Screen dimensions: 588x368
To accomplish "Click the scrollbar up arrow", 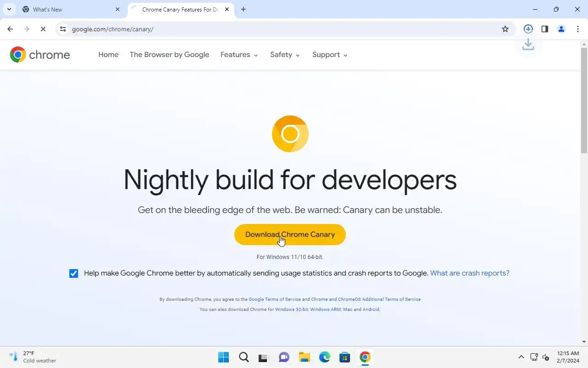I will [x=584, y=44].
